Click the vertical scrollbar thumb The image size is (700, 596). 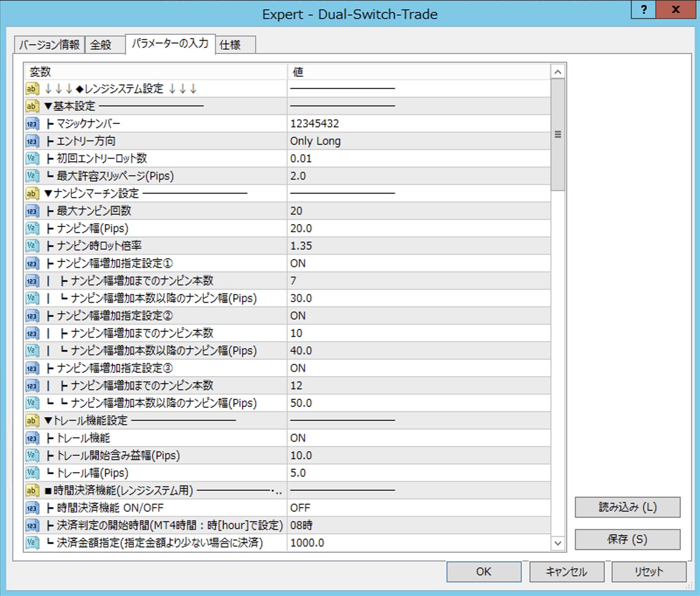558,135
